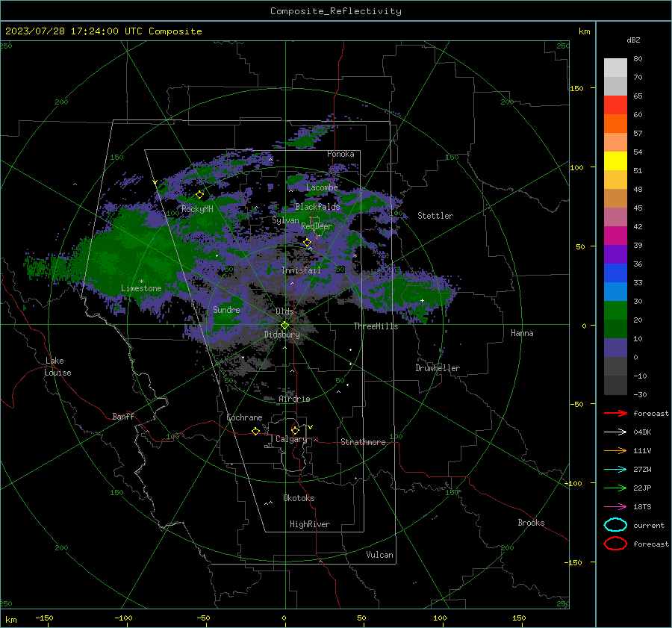Click the Vulcan city label
Viewport: 672px width, 628px height.
379,555
